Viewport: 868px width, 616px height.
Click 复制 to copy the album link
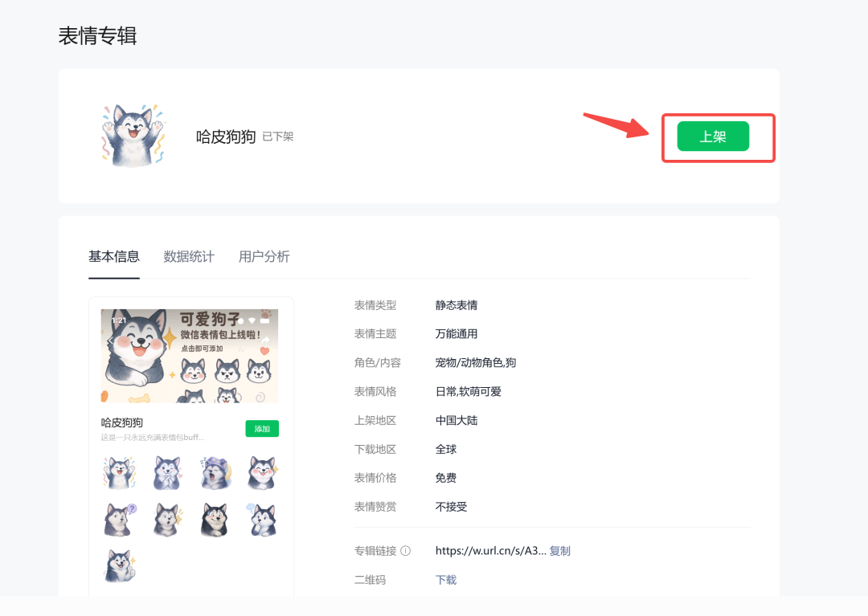(x=559, y=551)
